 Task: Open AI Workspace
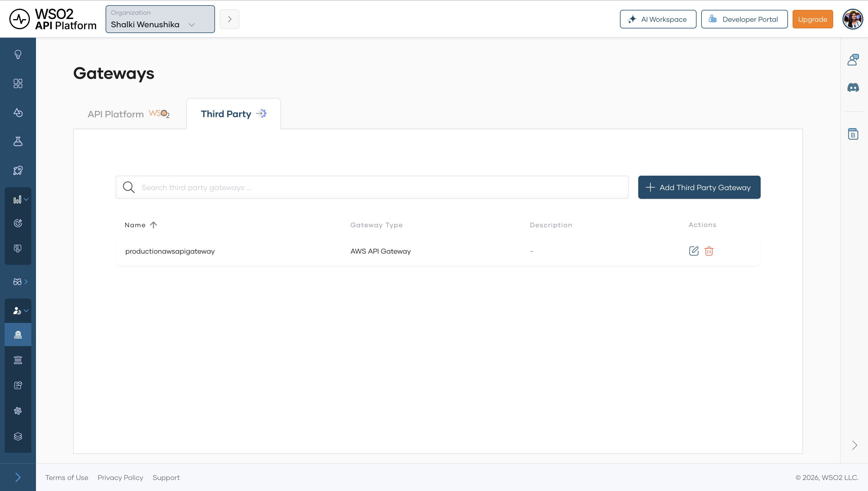(658, 19)
